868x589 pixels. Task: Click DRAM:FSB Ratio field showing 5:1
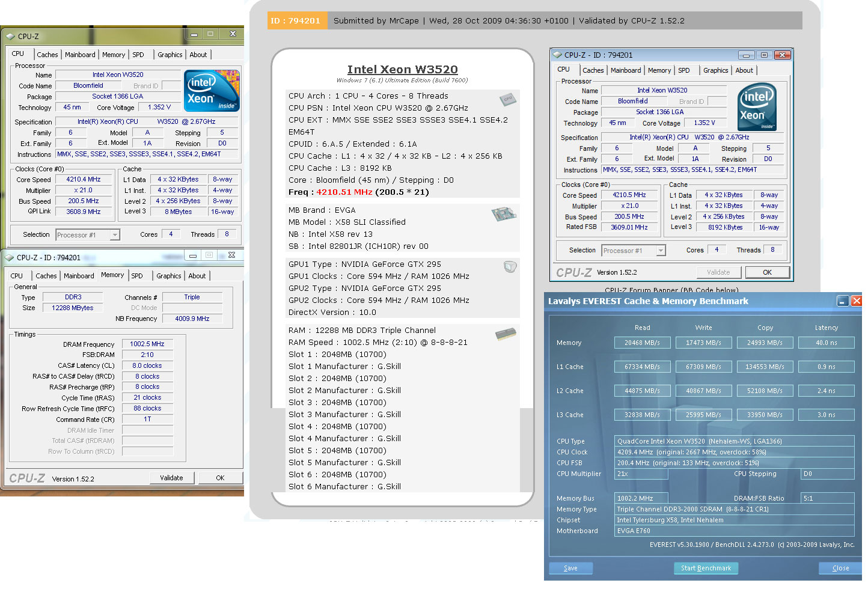point(828,498)
